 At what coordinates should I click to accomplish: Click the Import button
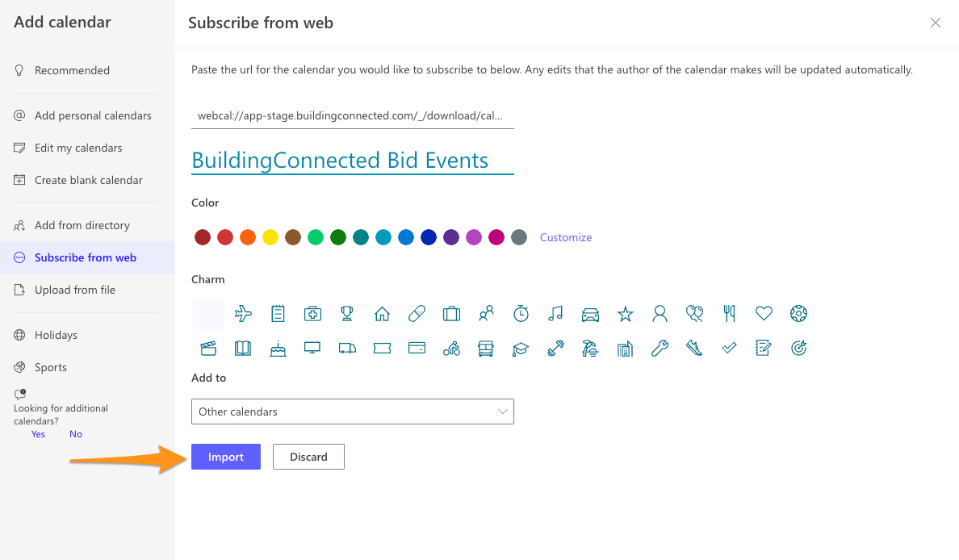point(226,457)
